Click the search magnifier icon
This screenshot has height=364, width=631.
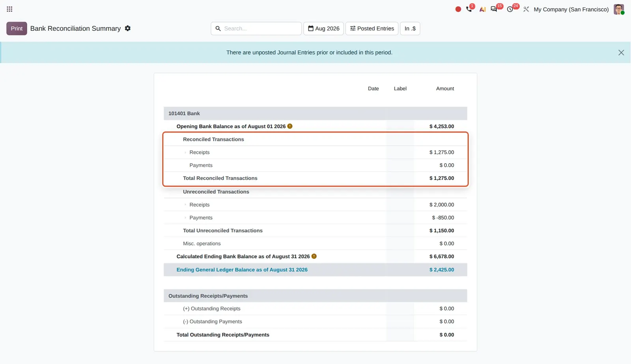coord(218,28)
